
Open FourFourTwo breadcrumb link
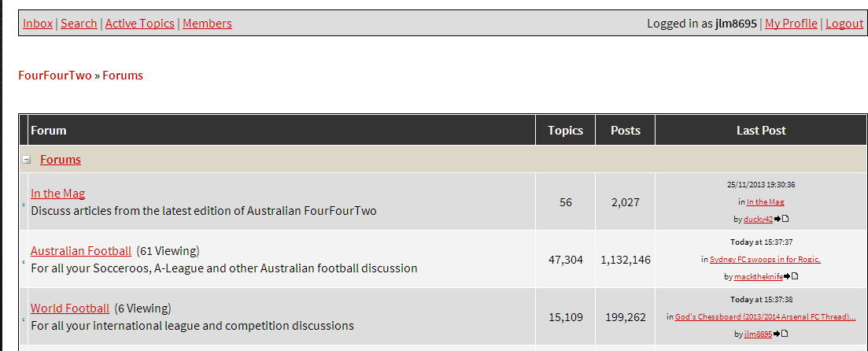(x=54, y=76)
